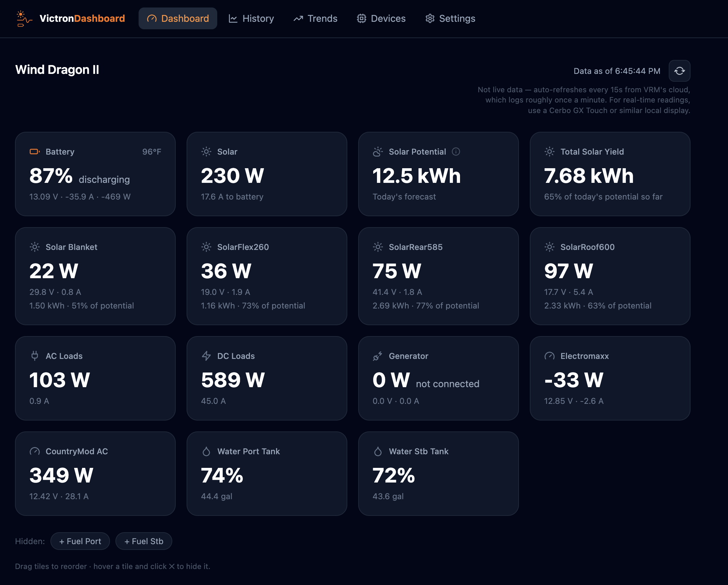Image resolution: width=728 pixels, height=585 pixels.
Task: Click the 36 W SolarFlex260 value
Action: pyautogui.click(x=226, y=271)
